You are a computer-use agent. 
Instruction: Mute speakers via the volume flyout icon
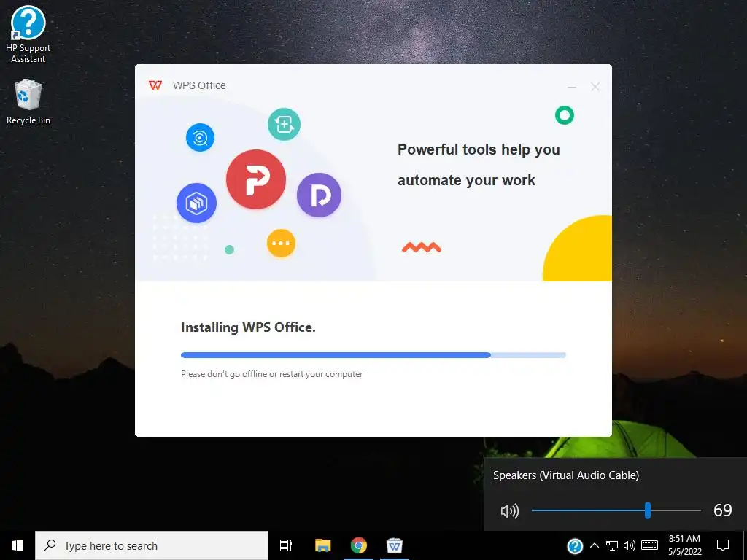point(510,511)
